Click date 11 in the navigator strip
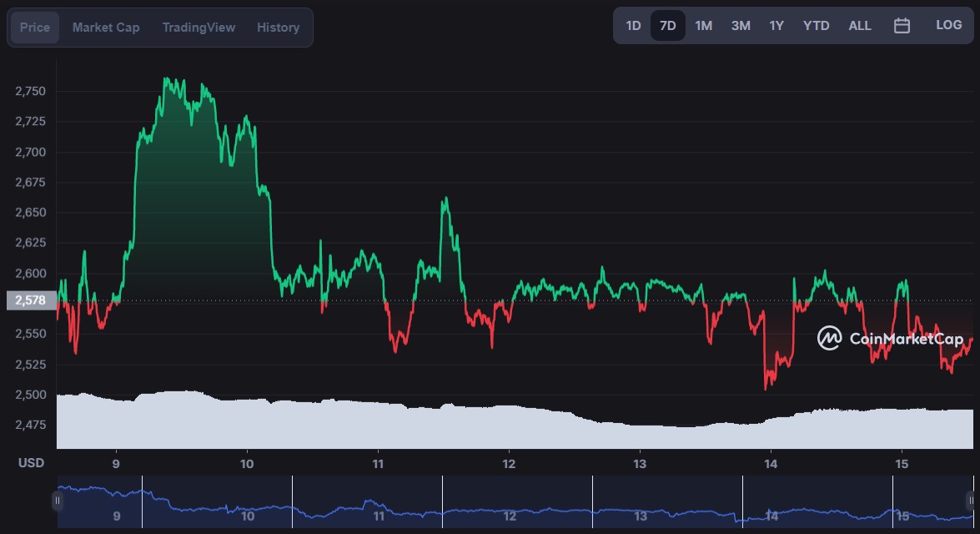The height and width of the screenshot is (534, 980). click(x=379, y=516)
